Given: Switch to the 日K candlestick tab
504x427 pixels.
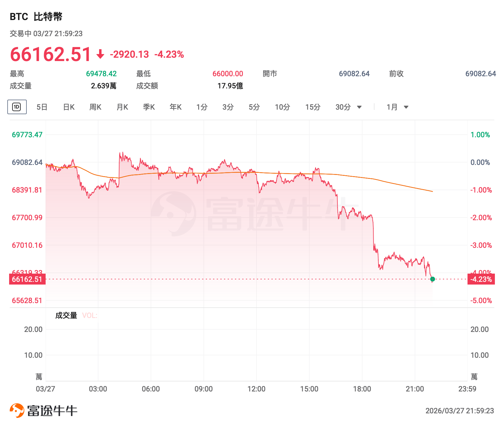Looking at the screenshot, I should (69, 107).
